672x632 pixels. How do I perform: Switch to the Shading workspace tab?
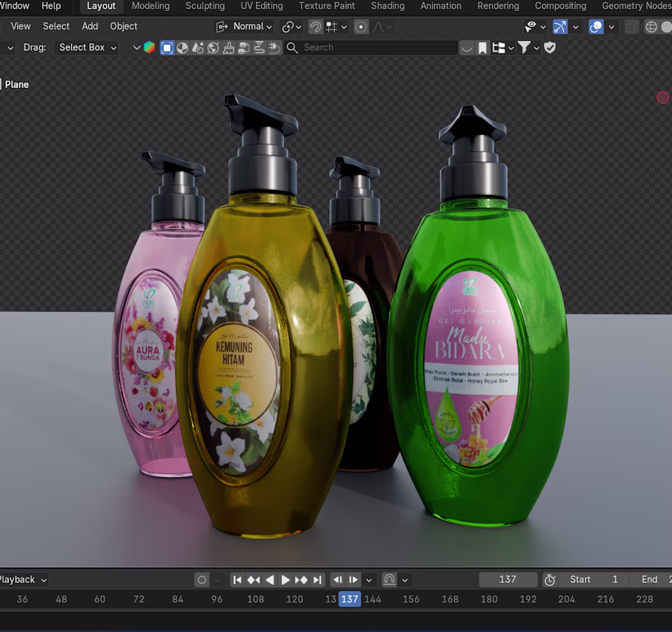tap(387, 6)
